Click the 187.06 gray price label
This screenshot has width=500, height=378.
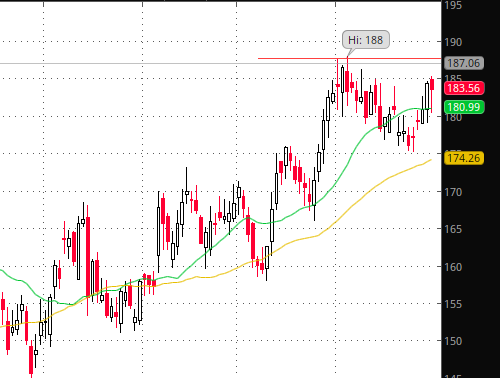(464, 63)
